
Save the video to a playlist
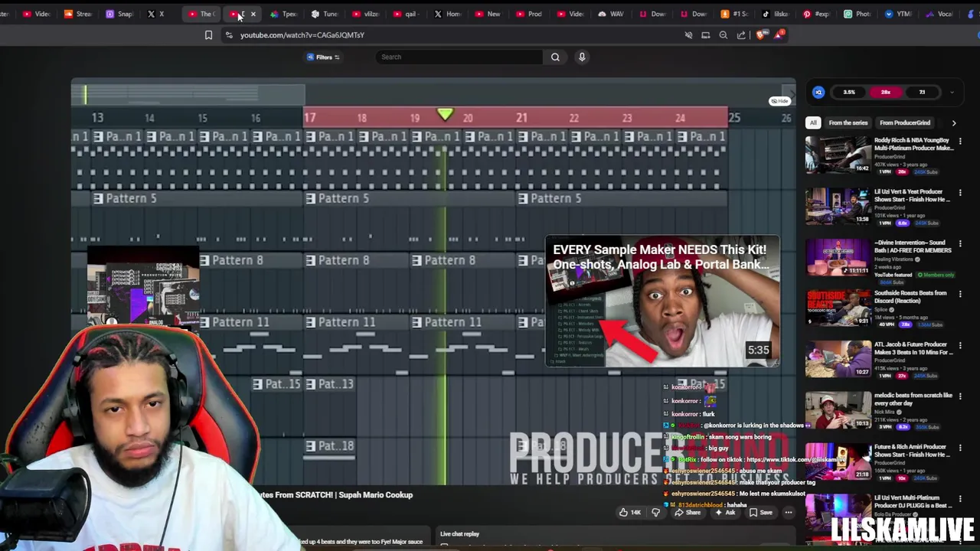coord(760,513)
